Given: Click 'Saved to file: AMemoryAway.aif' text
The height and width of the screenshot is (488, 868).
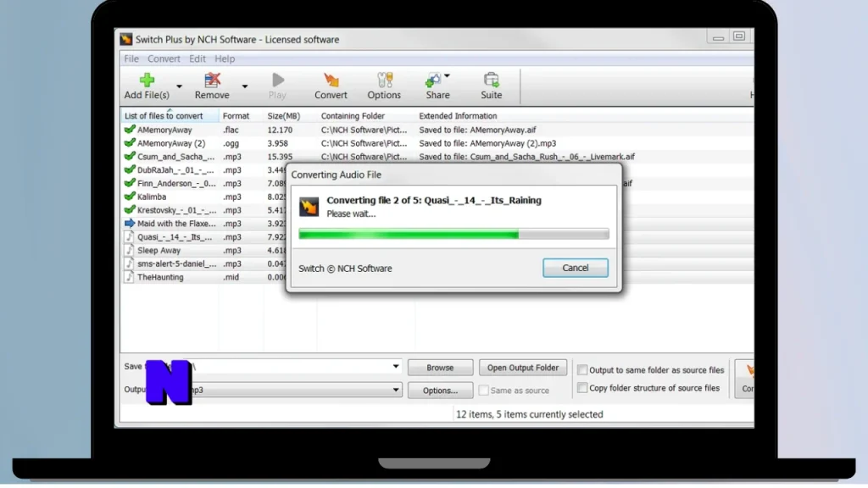Looking at the screenshot, I should tap(477, 130).
